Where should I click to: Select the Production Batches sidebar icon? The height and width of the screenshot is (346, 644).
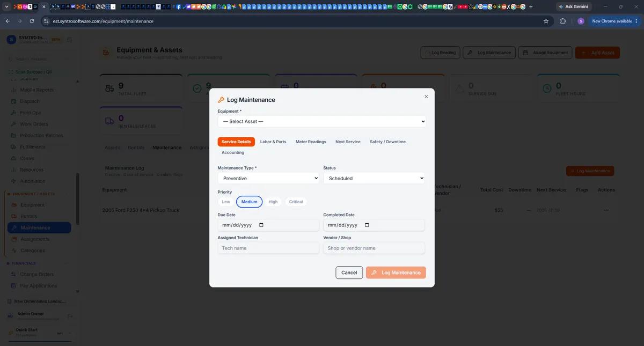14,136
